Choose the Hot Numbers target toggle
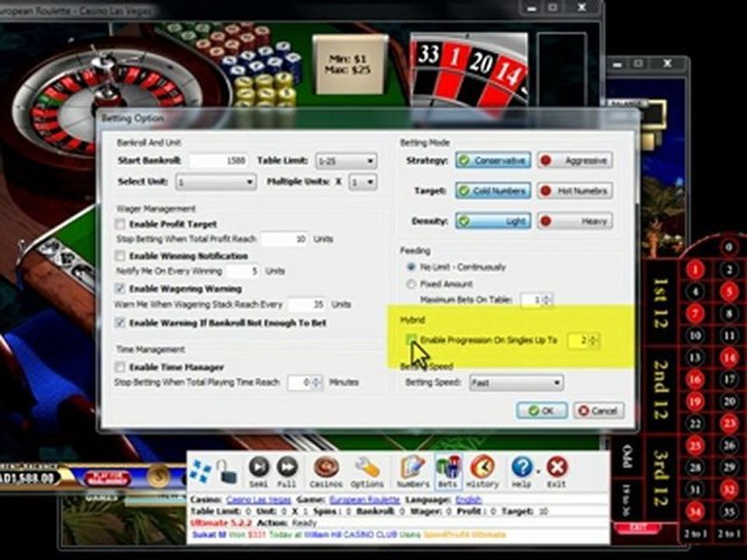 point(575,191)
